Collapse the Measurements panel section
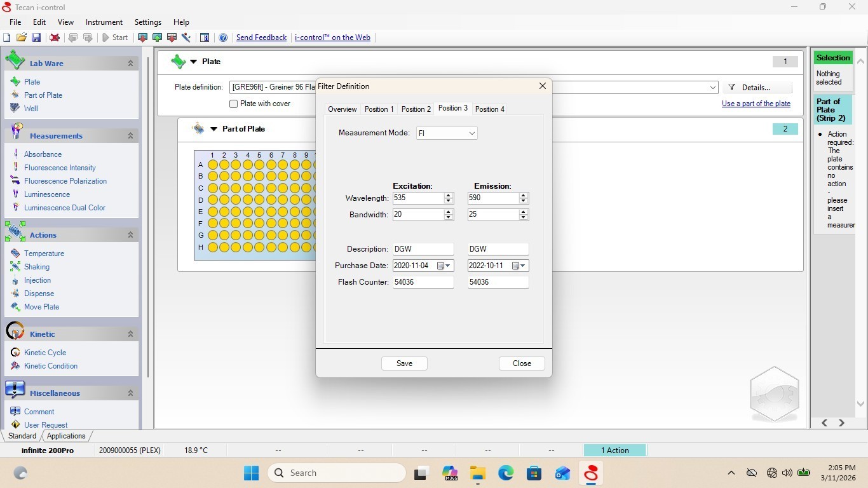The image size is (868, 488). click(130, 136)
